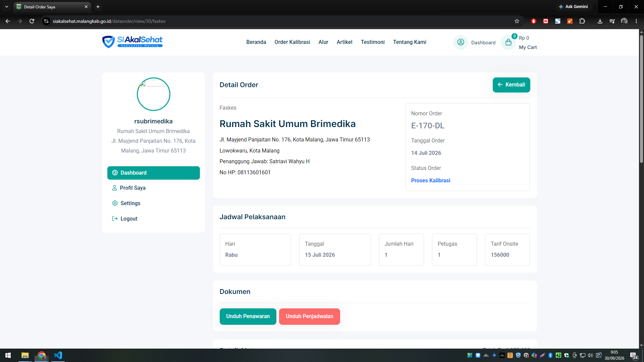Click Tanggal value 15 Juli 2026
Image resolution: width=644 pixels, height=362 pixels.
(x=320, y=255)
